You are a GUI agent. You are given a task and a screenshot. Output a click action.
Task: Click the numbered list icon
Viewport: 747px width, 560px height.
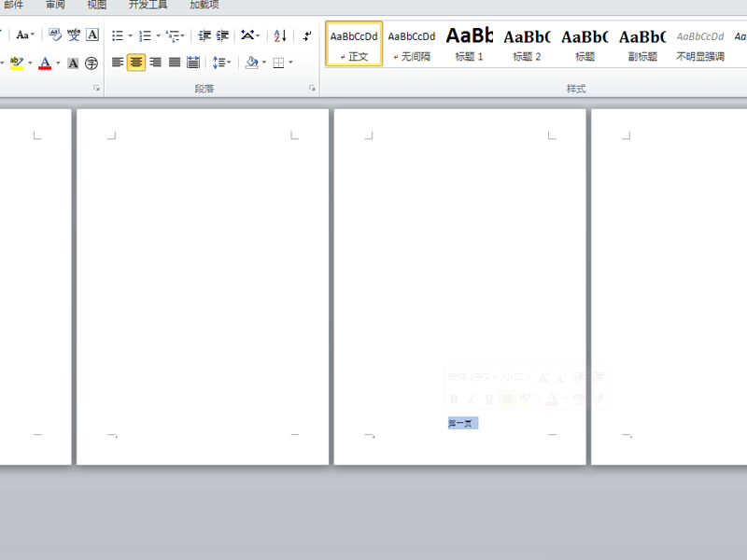pos(145,35)
